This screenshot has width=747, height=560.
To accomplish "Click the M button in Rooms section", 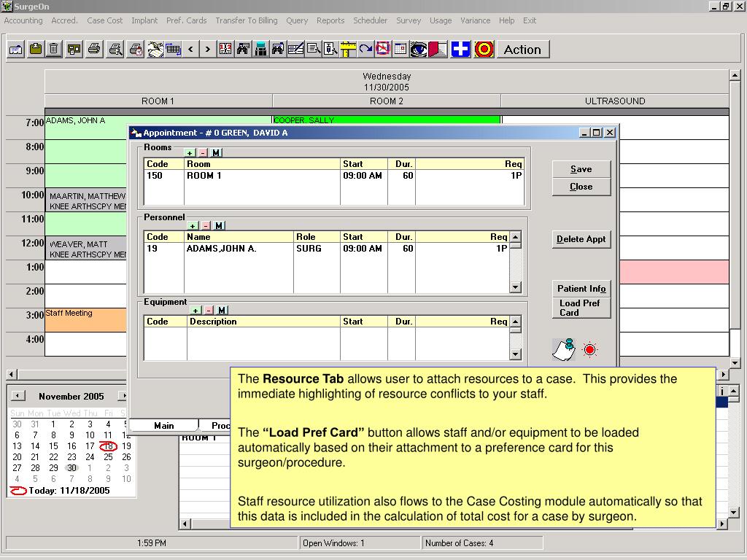I will [x=216, y=153].
